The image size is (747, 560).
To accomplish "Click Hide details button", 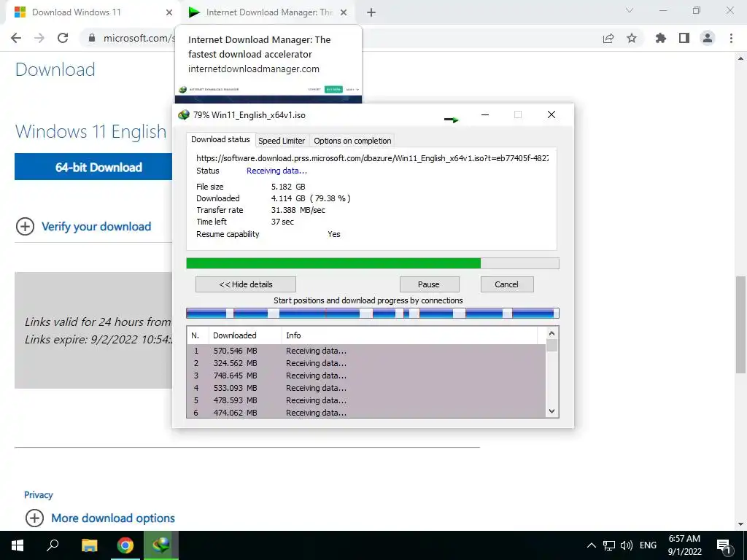I will [x=246, y=284].
